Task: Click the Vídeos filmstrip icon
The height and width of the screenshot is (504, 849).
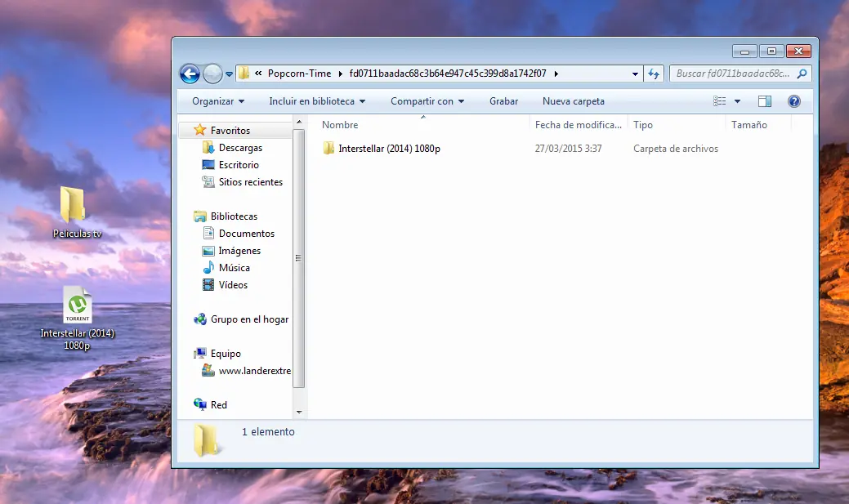Action: click(x=208, y=285)
